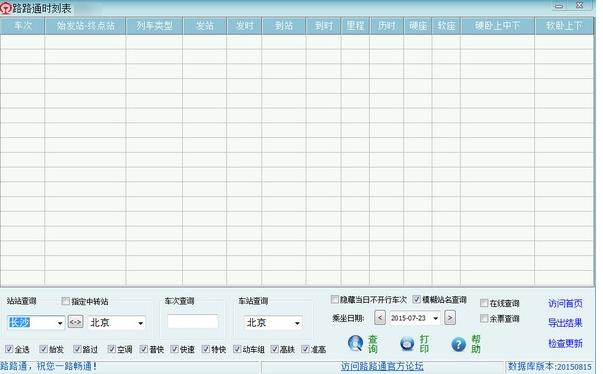Click the 车次查询 train number input field
This screenshot has height=374, width=603.
point(193,321)
